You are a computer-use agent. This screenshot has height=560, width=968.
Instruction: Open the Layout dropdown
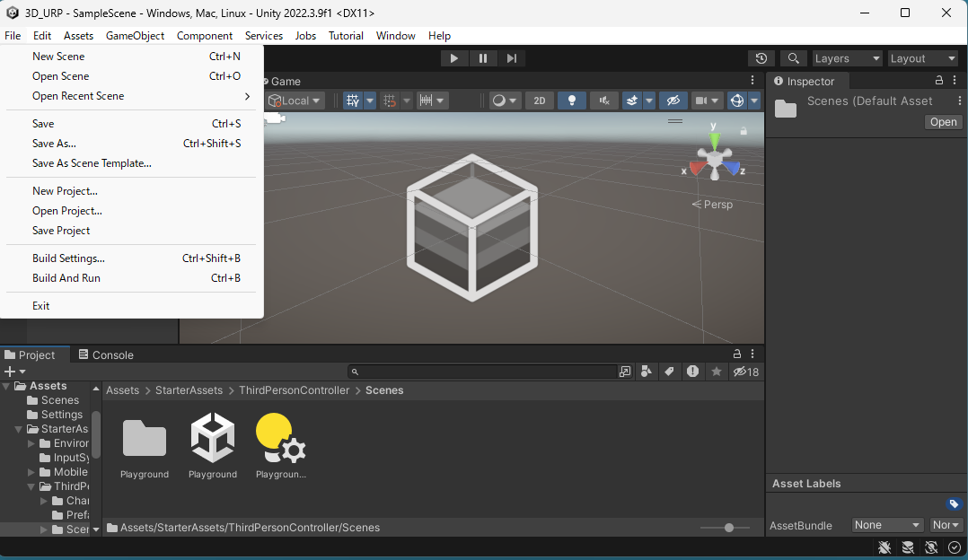click(x=922, y=58)
